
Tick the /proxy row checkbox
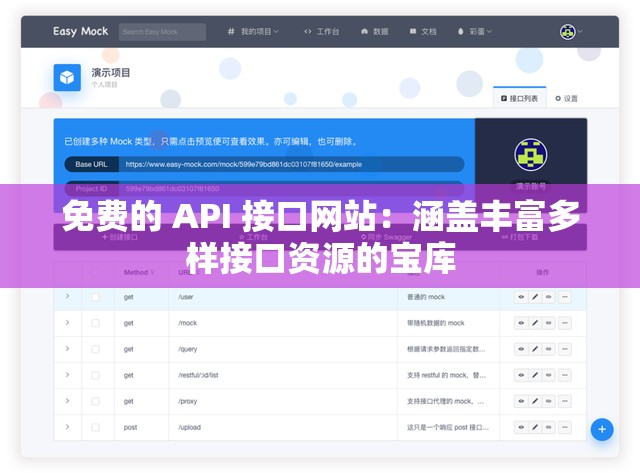[96, 402]
